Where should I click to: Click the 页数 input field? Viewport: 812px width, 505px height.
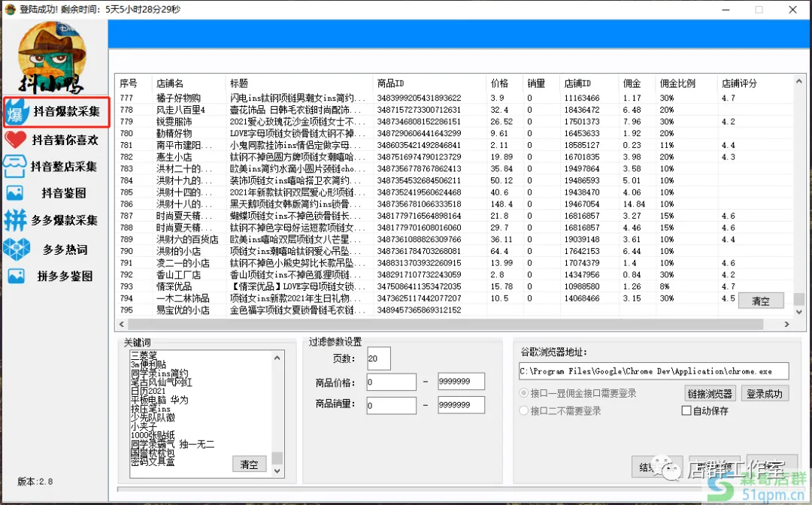click(379, 359)
